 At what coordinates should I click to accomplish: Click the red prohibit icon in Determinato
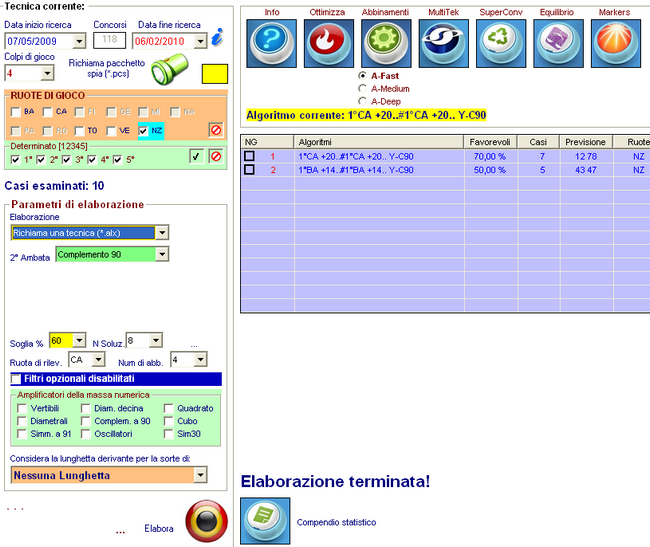pos(216,157)
